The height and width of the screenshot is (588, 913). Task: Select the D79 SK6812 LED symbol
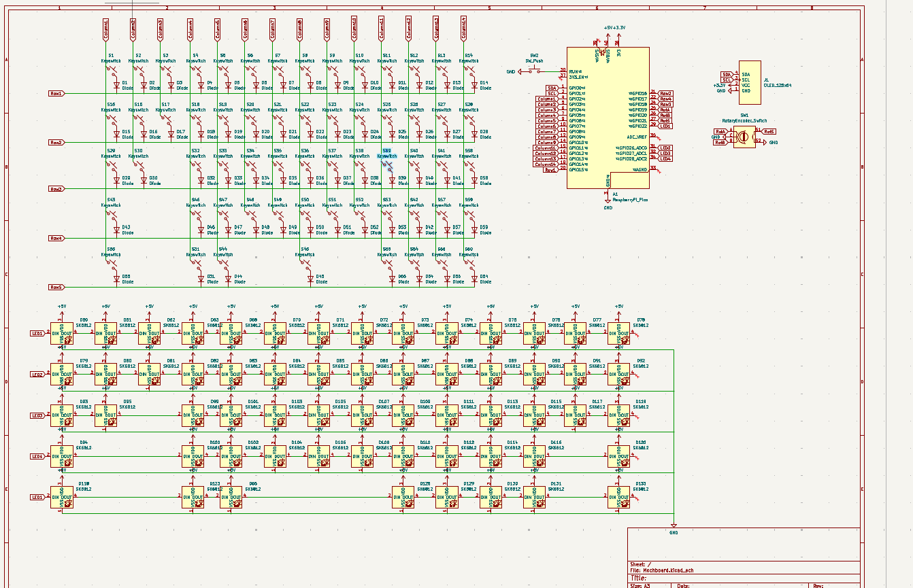click(62, 375)
